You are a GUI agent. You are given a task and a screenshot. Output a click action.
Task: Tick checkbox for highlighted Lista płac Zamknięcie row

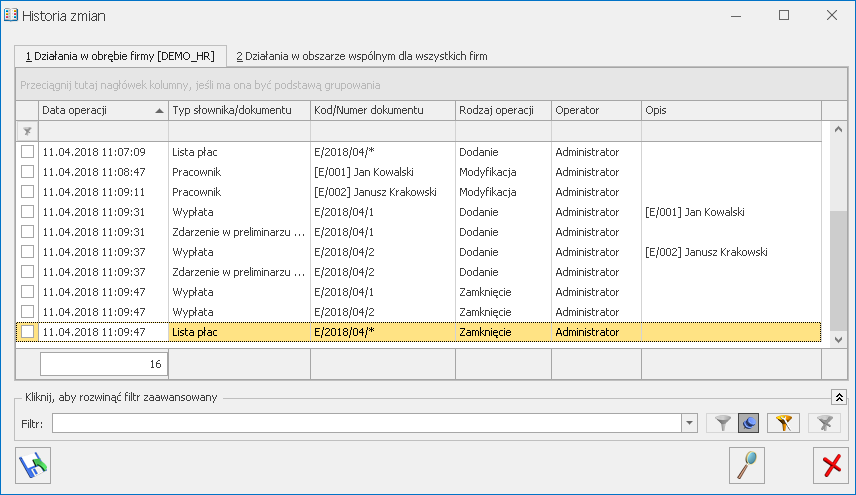pos(27,332)
